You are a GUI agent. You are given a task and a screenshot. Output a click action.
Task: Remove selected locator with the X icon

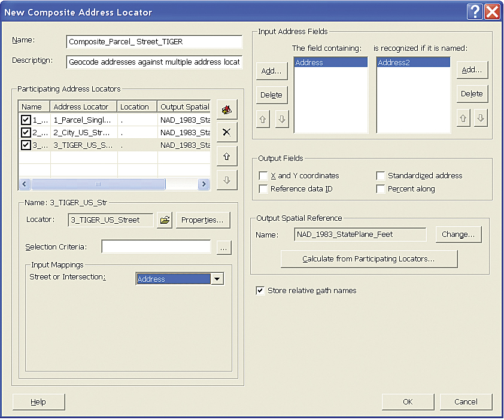click(x=227, y=132)
